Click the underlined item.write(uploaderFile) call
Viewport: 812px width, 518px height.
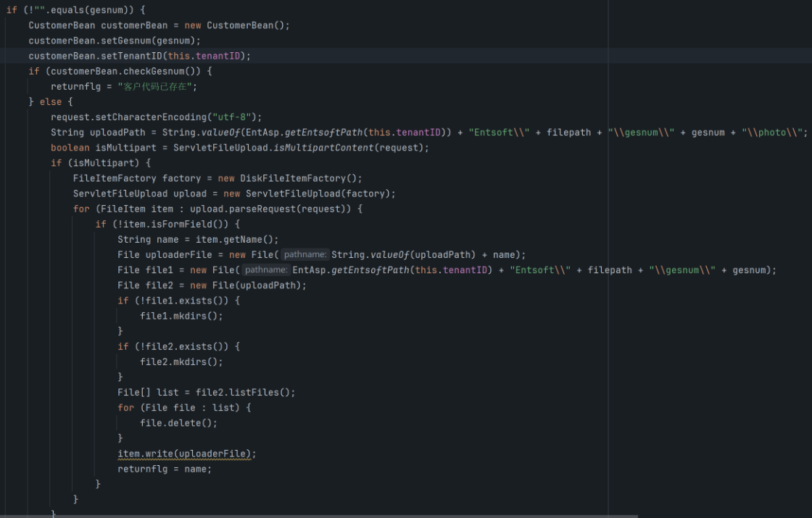click(187, 454)
